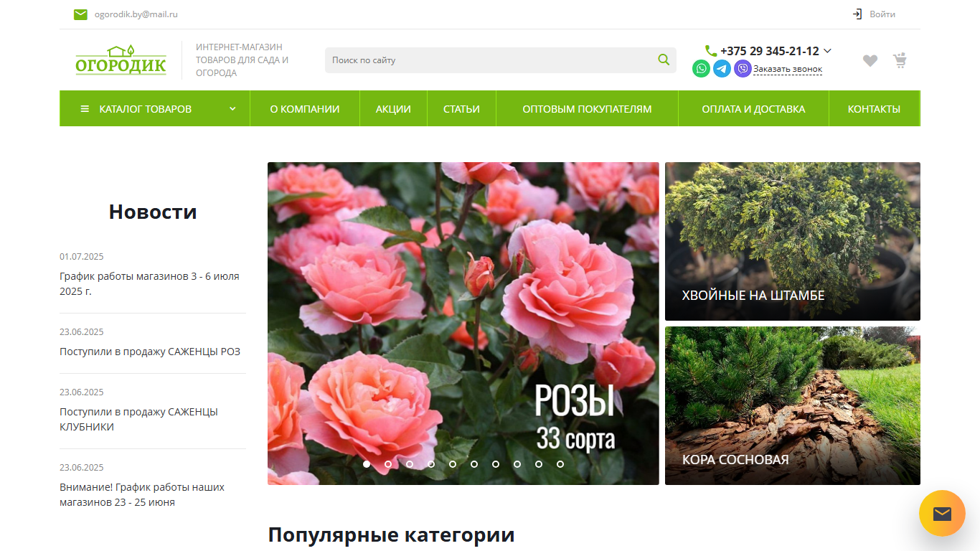Select the eighth slider dot
Image resolution: width=980 pixels, height=551 pixels.
[517, 464]
